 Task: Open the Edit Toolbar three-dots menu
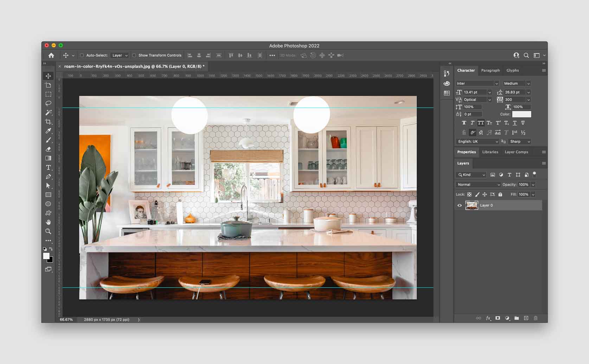[48, 241]
